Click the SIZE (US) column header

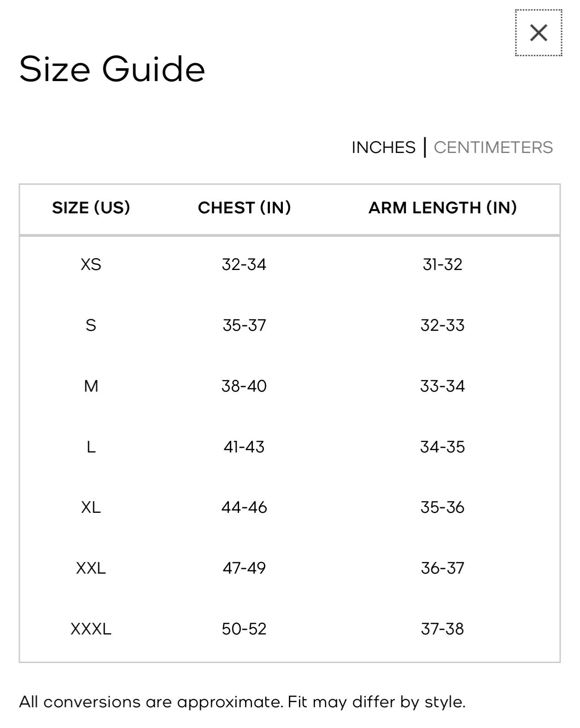pyautogui.click(x=91, y=208)
